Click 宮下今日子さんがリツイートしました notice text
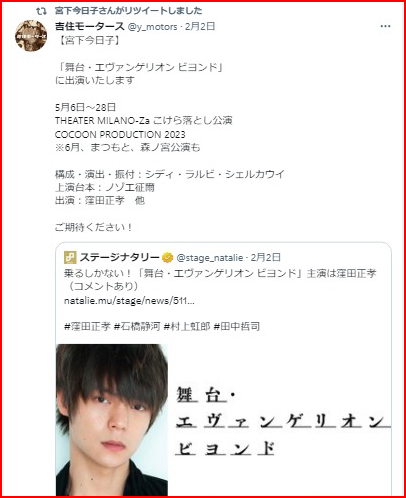This screenshot has height=498, width=406. click(129, 11)
